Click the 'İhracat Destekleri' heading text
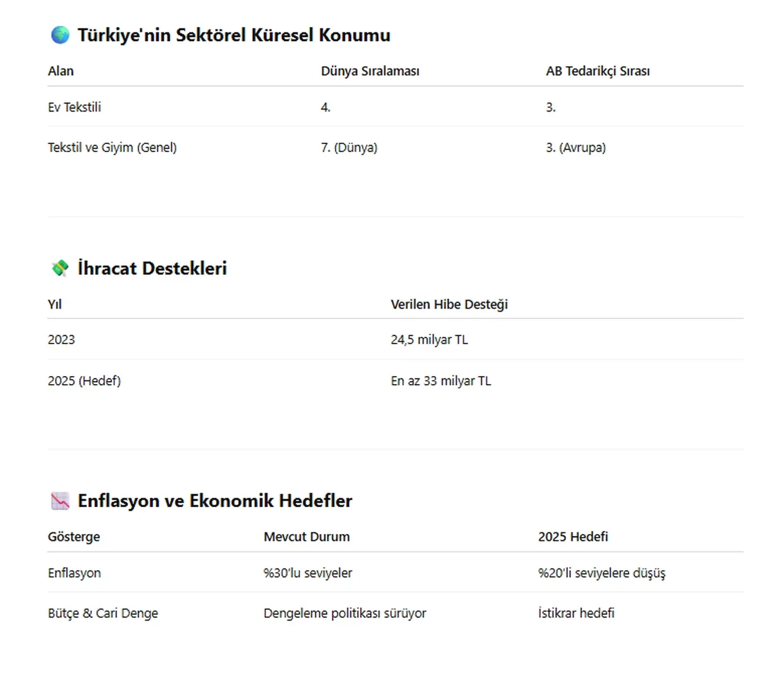 tap(152, 268)
